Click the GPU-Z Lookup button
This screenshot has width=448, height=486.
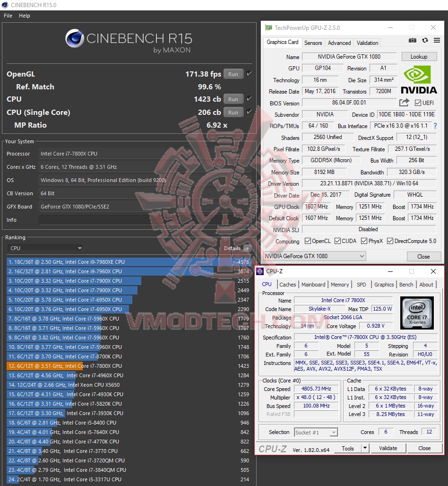419,57
